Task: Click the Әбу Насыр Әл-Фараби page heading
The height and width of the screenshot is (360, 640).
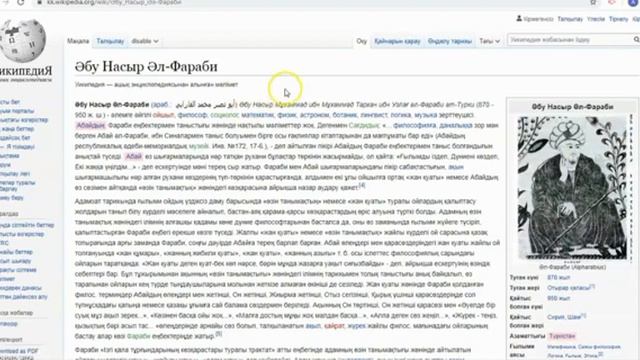Action: point(146,67)
